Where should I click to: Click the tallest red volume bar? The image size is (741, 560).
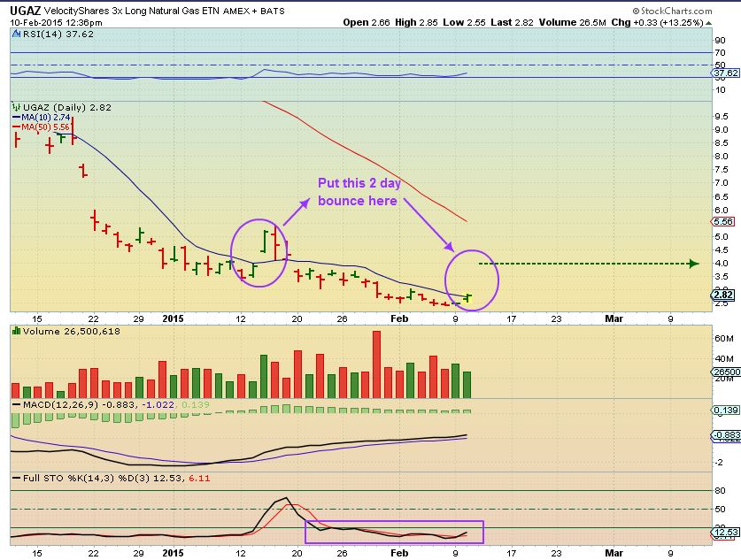(376, 364)
